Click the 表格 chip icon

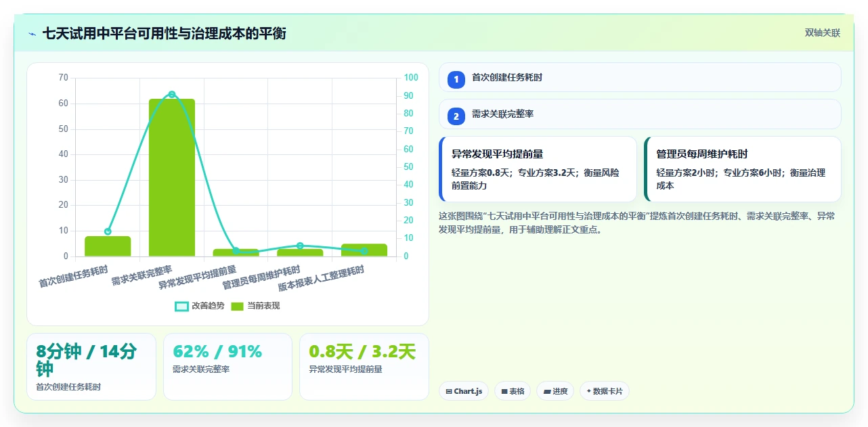504,391
